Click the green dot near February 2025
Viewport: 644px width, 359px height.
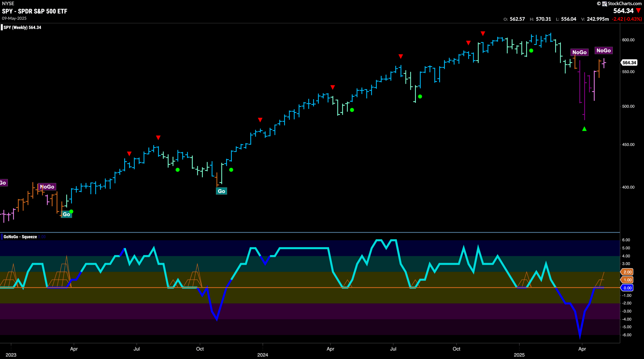pos(531,51)
